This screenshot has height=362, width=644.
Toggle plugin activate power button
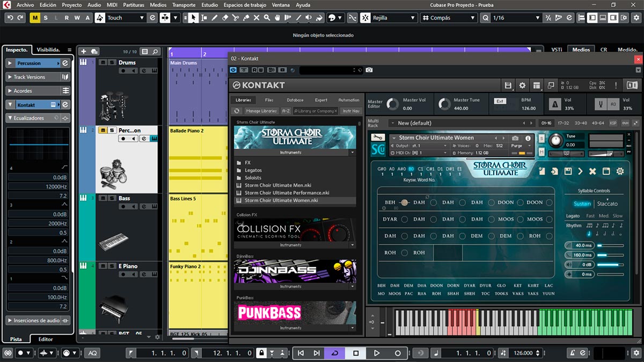pyautogui.click(x=233, y=70)
